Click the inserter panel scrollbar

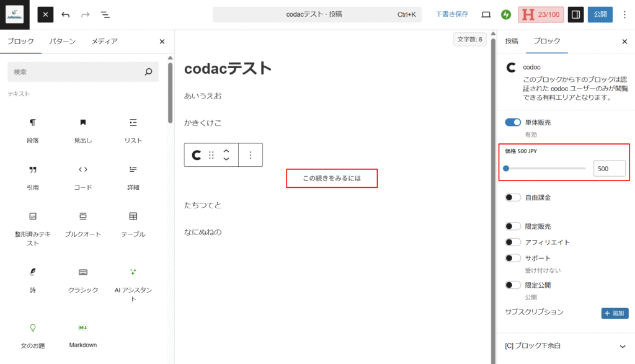click(x=170, y=92)
